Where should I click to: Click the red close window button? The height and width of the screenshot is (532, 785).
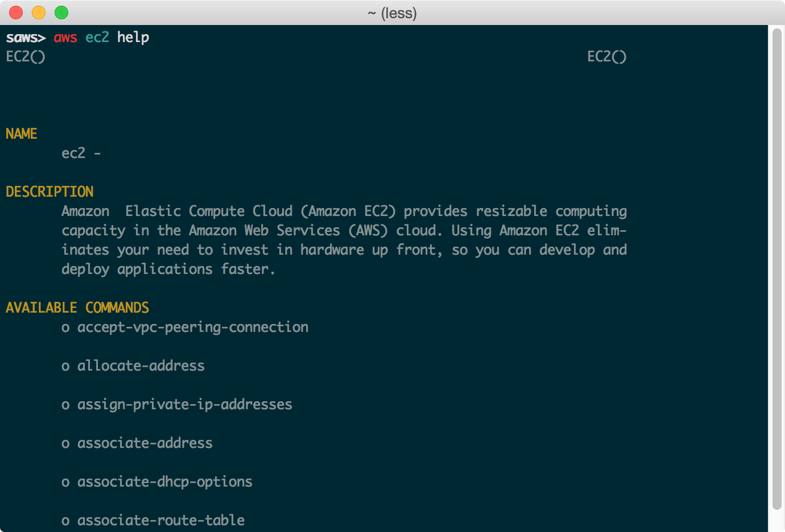16,13
